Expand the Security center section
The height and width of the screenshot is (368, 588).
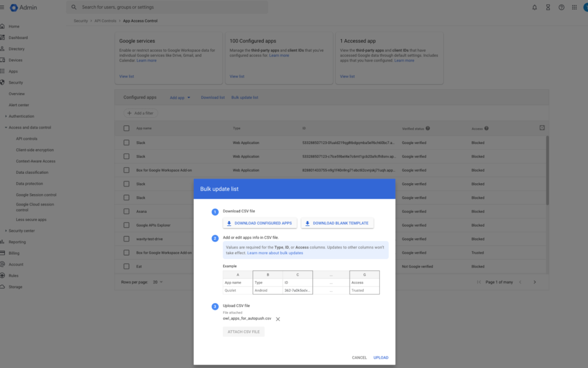pyautogui.click(x=5, y=231)
